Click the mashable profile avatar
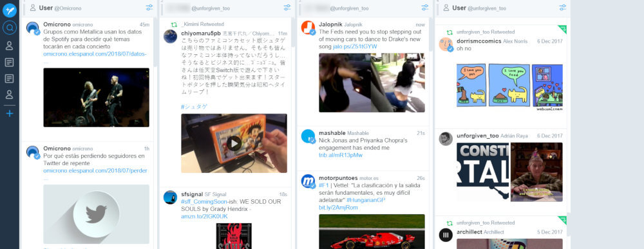 coord(308,136)
